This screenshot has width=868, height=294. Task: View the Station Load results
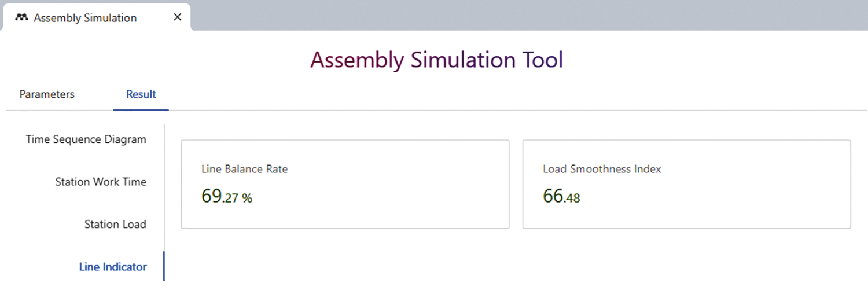click(x=115, y=225)
